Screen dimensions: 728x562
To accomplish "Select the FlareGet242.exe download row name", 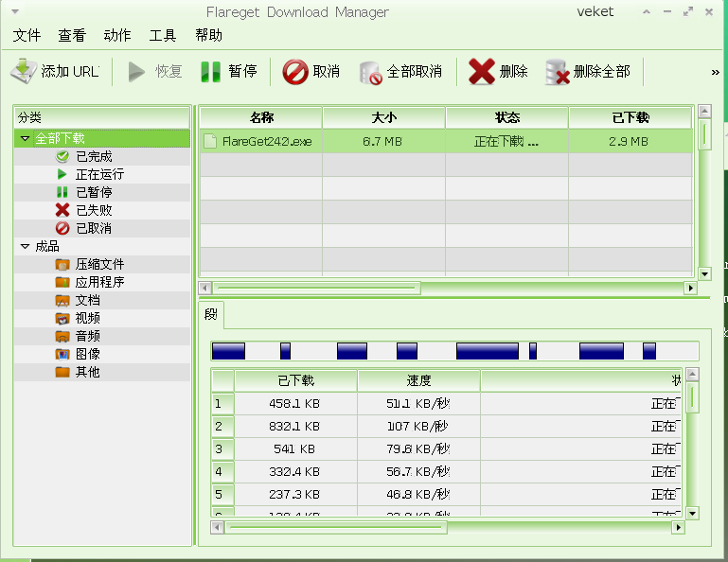I will click(267, 141).
